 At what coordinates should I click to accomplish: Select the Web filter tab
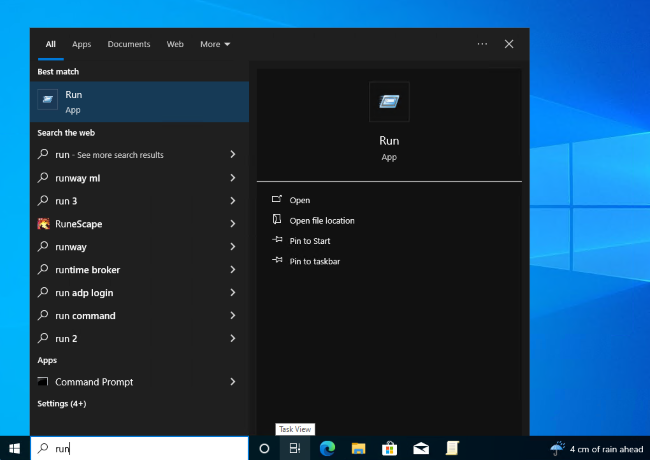pyautogui.click(x=175, y=44)
